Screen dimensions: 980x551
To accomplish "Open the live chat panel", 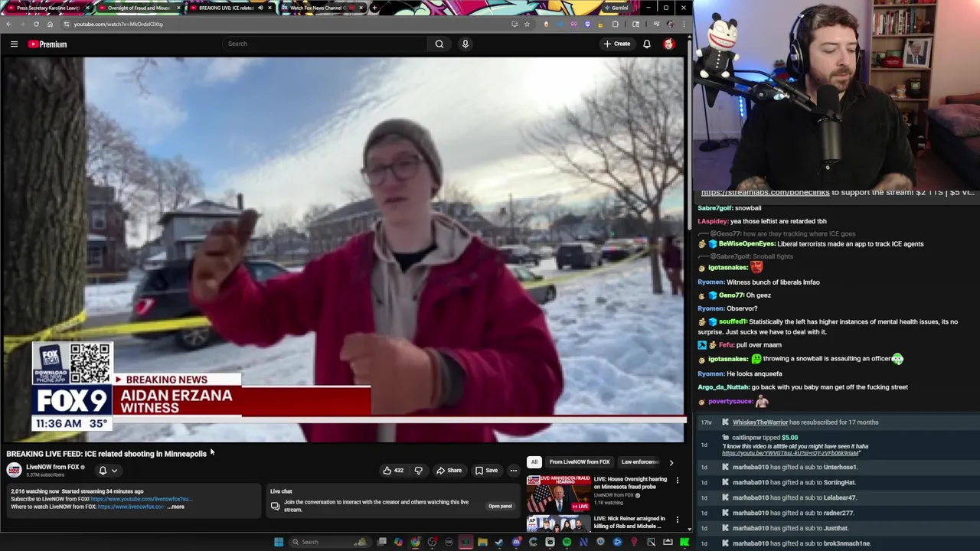I will [x=500, y=506].
